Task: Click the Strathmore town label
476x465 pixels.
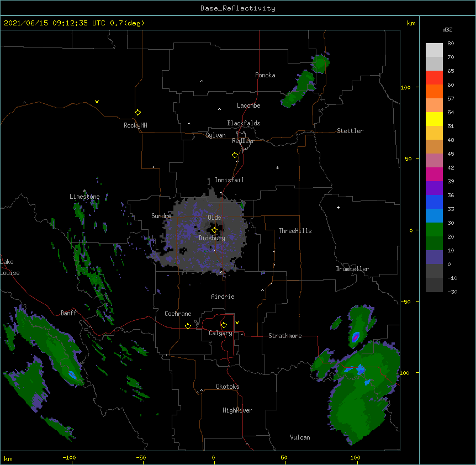Action: tap(285, 336)
